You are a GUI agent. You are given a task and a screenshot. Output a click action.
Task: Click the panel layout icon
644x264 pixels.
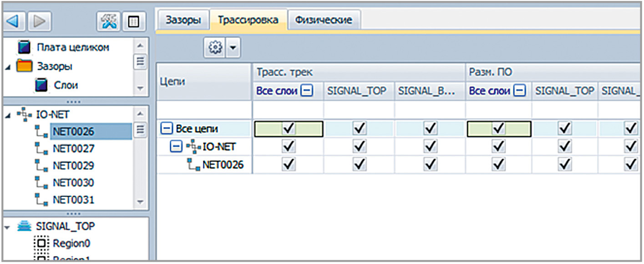135,21
